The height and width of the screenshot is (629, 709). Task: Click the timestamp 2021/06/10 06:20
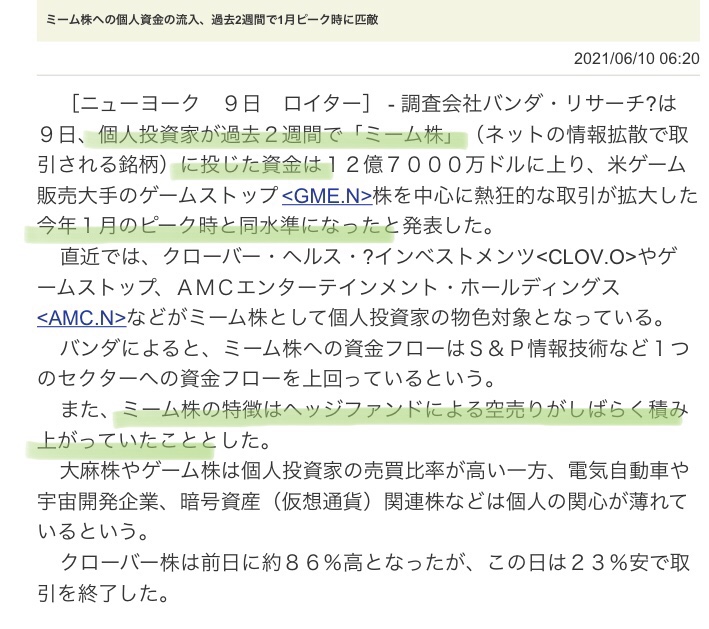click(x=637, y=58)
